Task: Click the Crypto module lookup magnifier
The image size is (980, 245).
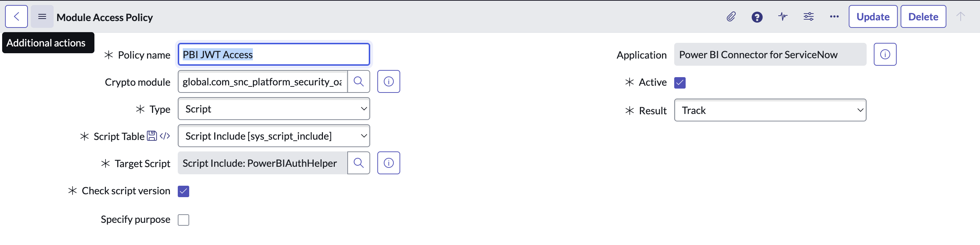Action: click(358, 82)
